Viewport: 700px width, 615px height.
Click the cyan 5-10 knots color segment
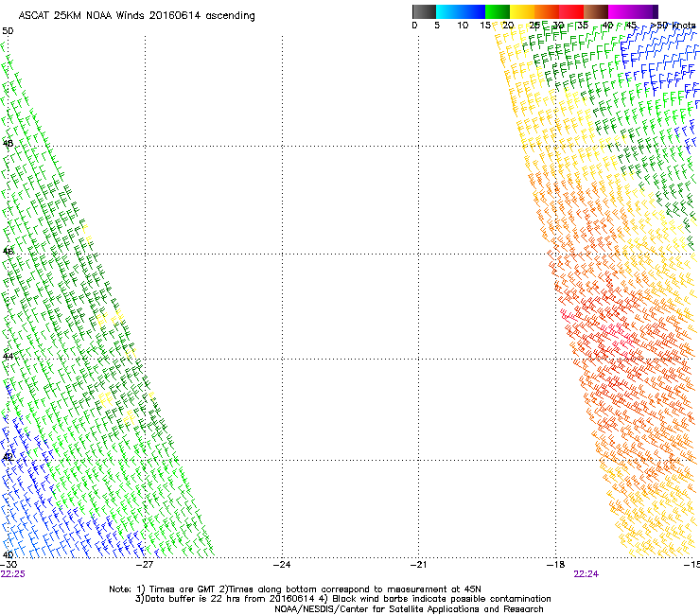pyautogui.click(x=448, y=11)
